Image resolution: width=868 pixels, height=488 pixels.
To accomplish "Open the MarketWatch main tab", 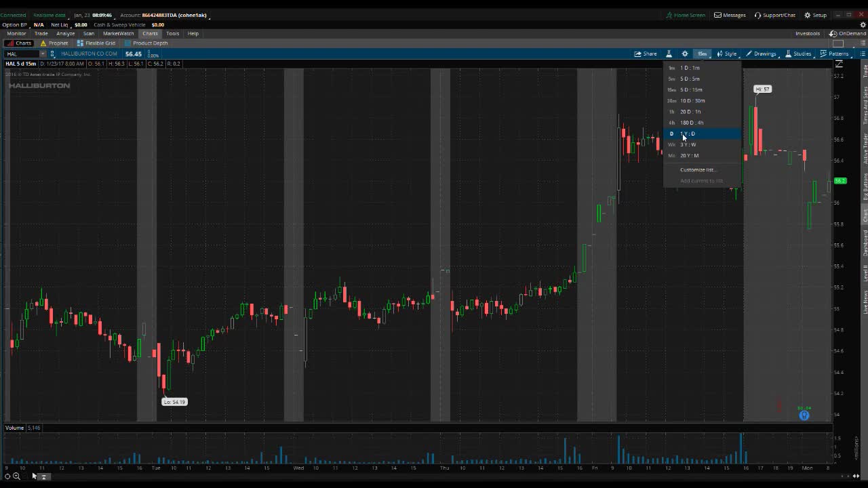I will pos(119,33).
